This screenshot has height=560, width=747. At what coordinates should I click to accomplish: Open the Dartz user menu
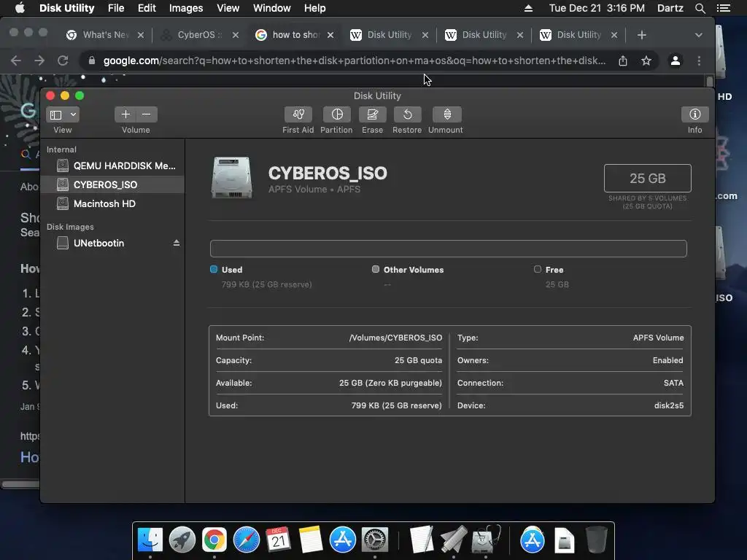[x=670, y=8]
